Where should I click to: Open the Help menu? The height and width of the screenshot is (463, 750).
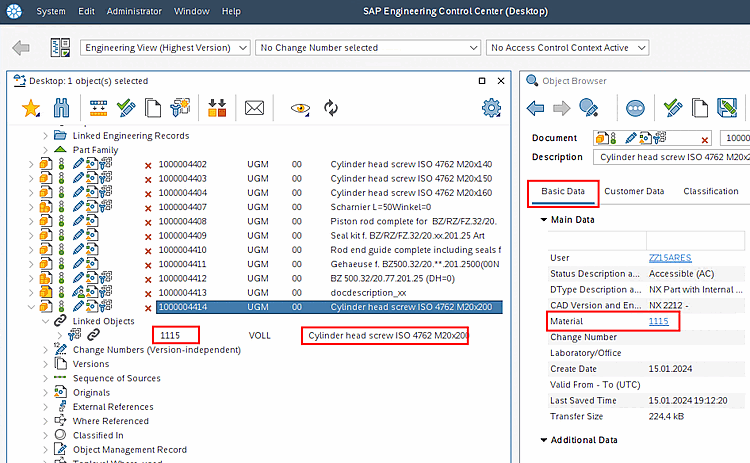[231, 11]
